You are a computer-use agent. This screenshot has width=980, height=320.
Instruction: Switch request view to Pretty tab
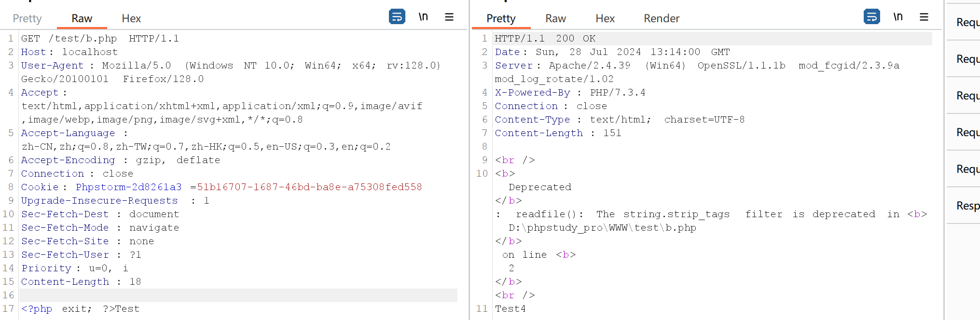point(27,18)
